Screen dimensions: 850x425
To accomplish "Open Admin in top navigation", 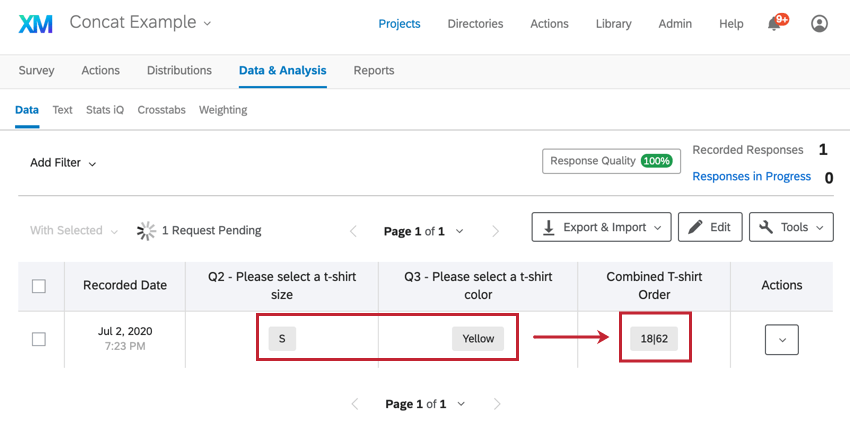I will [x=675, y=24].
